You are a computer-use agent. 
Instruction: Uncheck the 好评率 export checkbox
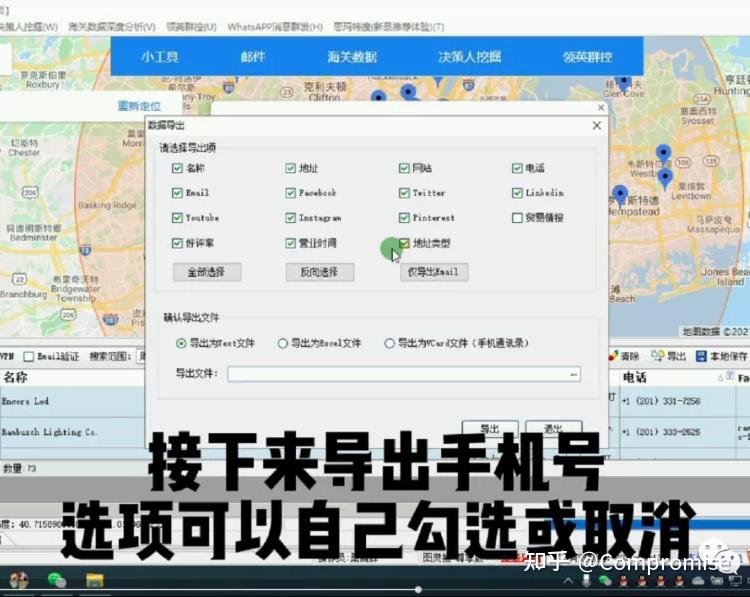pyautogui.click(x=177, y=243)
